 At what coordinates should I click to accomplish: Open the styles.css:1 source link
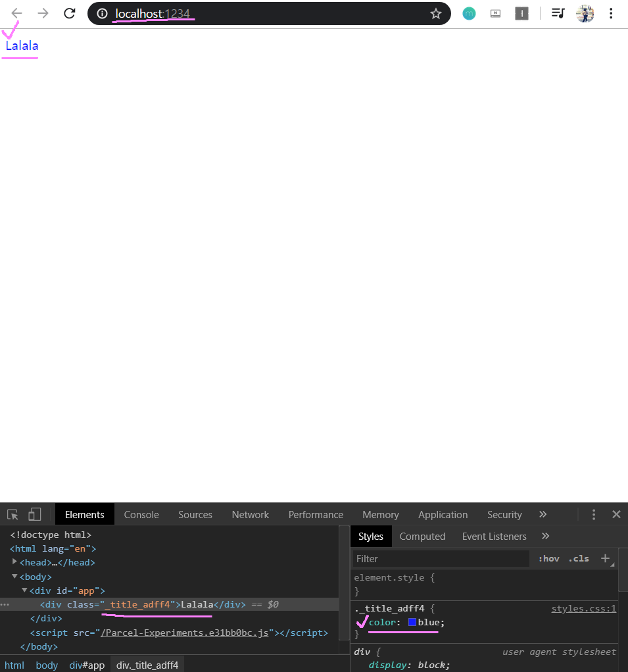[x=583, y=608]
